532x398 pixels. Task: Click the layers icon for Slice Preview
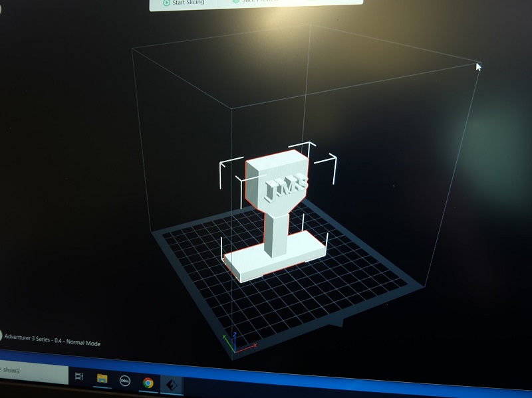[237, 2]
